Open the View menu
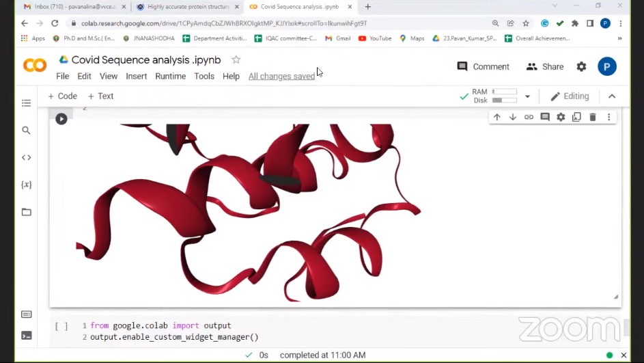Image resolution: width=644 pixels, height=363 pixels. pyautogui.click(x=109, y=76)
